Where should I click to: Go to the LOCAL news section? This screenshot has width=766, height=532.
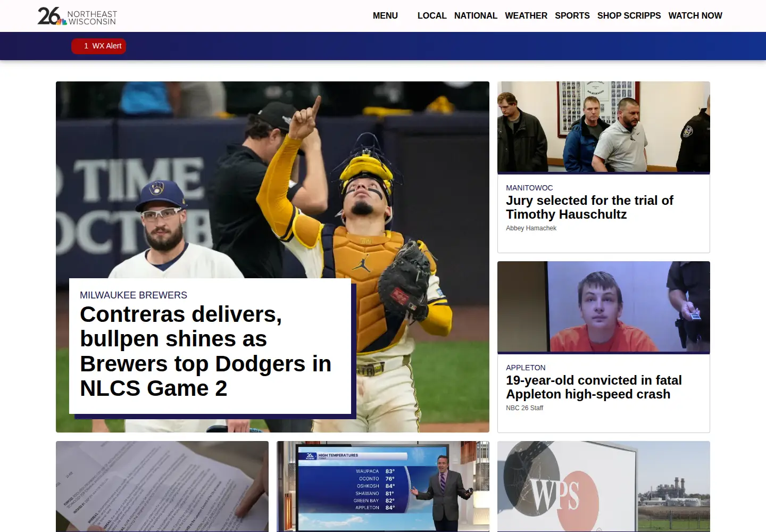(x=432, y=16)
